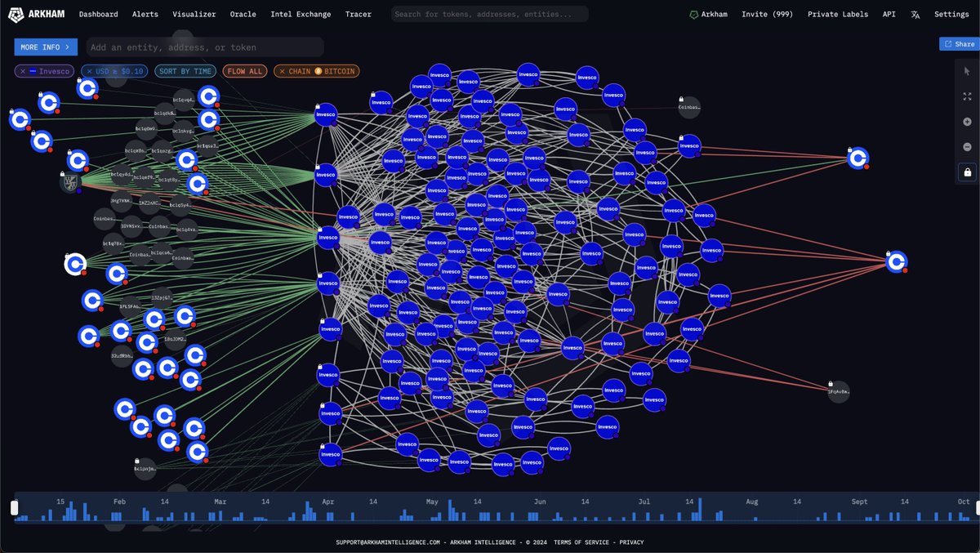Jump to Apr on the timeline
980x553 pixels.
[x=327, y=501]
